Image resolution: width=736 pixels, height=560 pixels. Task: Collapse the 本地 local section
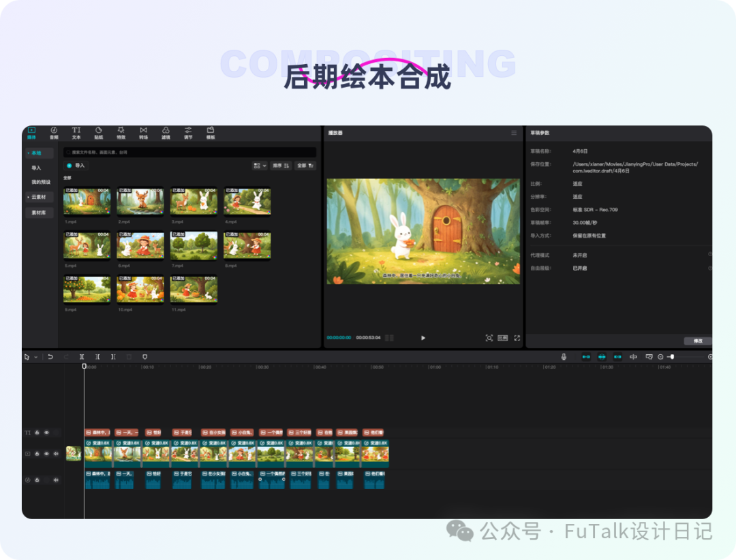point(28,153)
